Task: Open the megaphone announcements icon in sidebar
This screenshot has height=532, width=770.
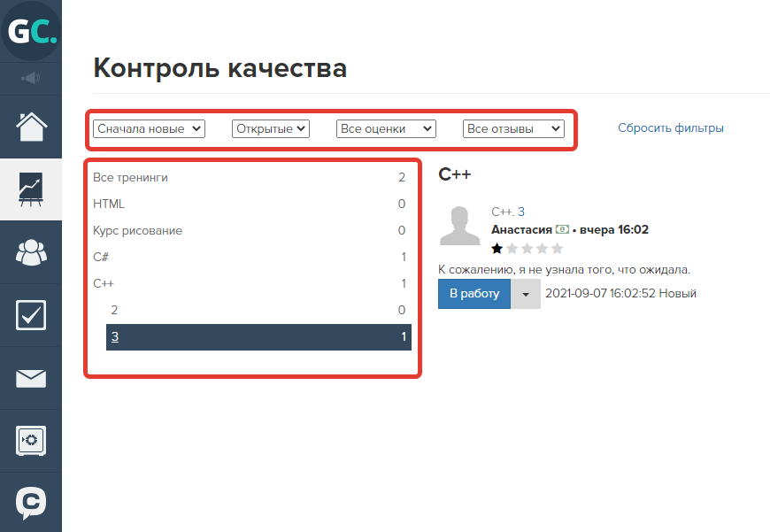Action: 30,78
